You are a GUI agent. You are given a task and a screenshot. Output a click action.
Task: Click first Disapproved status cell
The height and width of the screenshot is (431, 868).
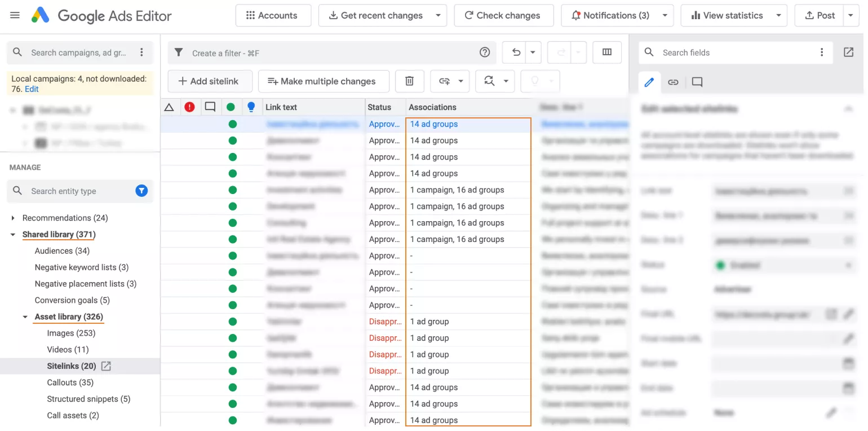pyautogui.click(x=386, y=322)
